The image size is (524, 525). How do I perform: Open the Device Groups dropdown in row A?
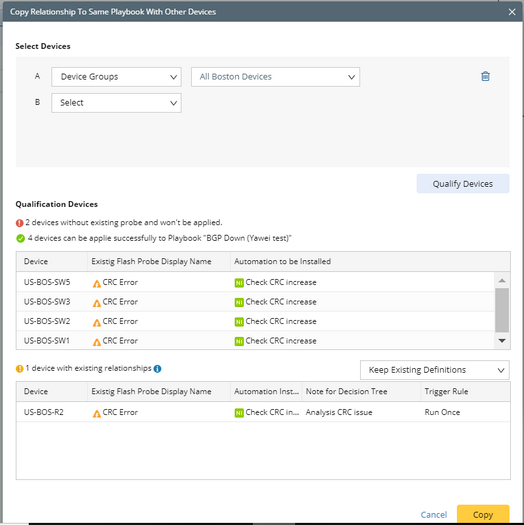(116, 77)
